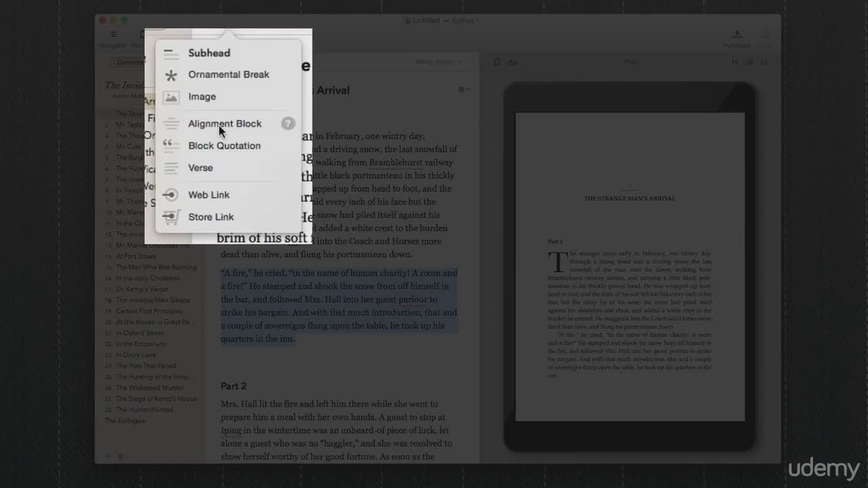Open chapter The Hunter Hunted
868x488 pixels.
(x=144, y=409)
